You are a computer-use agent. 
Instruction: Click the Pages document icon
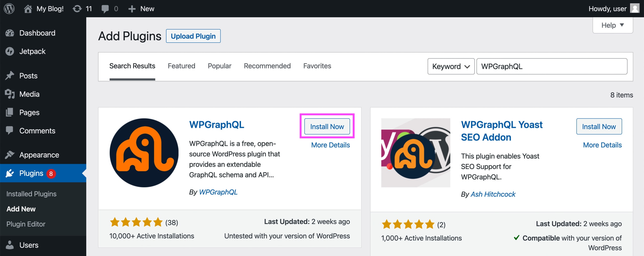(x=10, y=112)
